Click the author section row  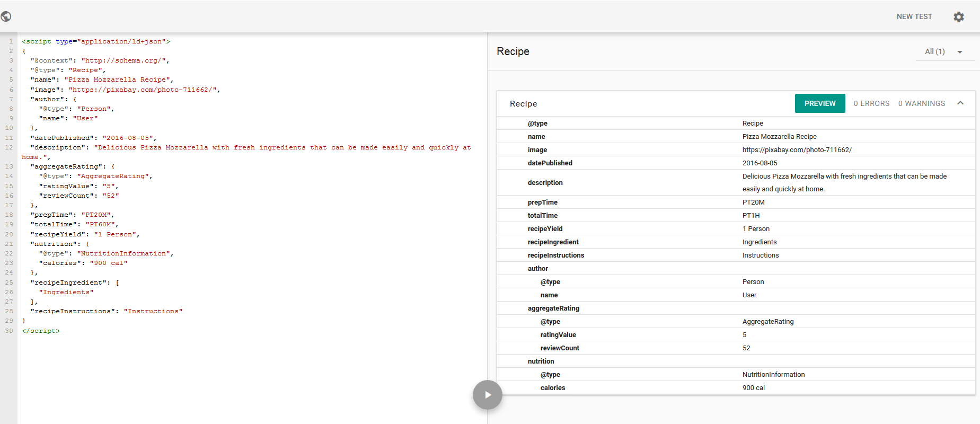pyautogui.click(x=736, y=269)
